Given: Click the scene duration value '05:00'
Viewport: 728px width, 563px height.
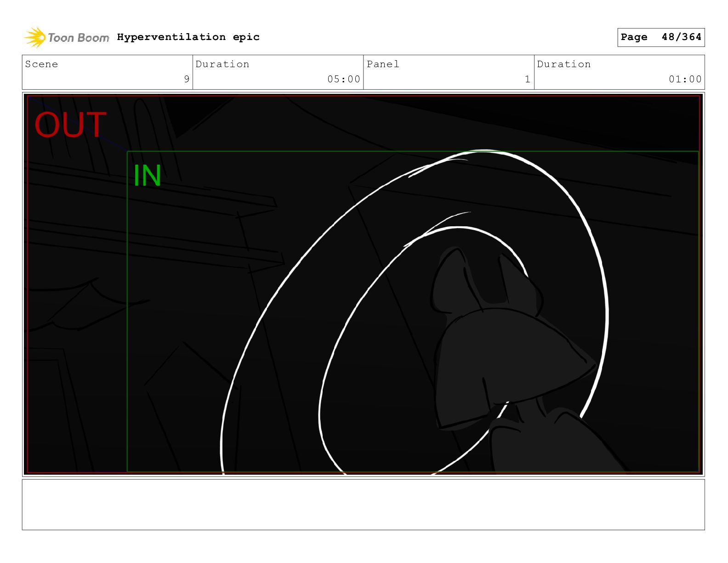Looking at the screenshot, I should click(x=344, y=79).
